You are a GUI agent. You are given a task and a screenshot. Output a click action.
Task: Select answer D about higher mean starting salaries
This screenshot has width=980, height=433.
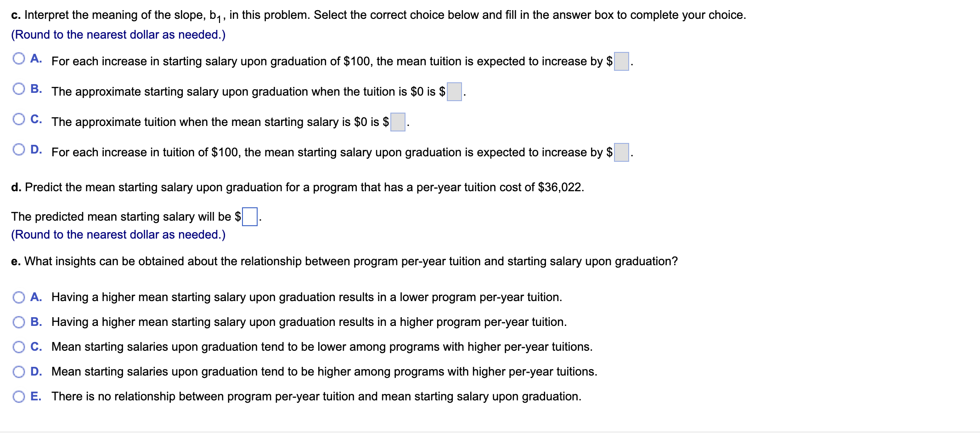(x=18, y=372)
